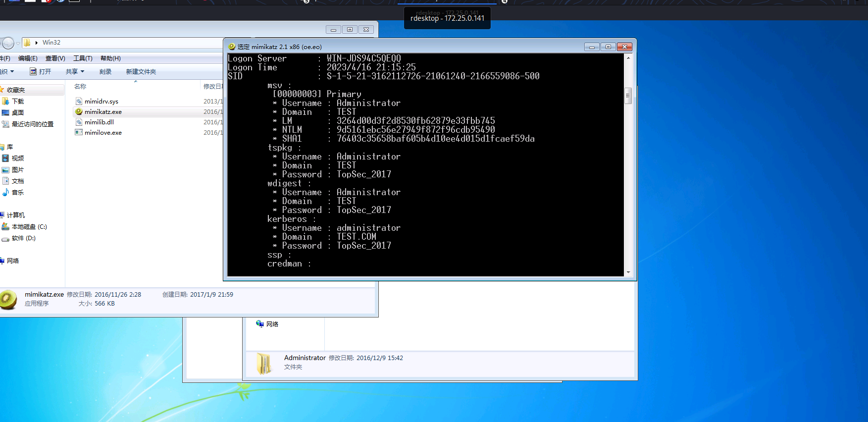Screen dimensions: 868x422
Task: Open the navigation history dropdown arrow
Action: [18, 43]
